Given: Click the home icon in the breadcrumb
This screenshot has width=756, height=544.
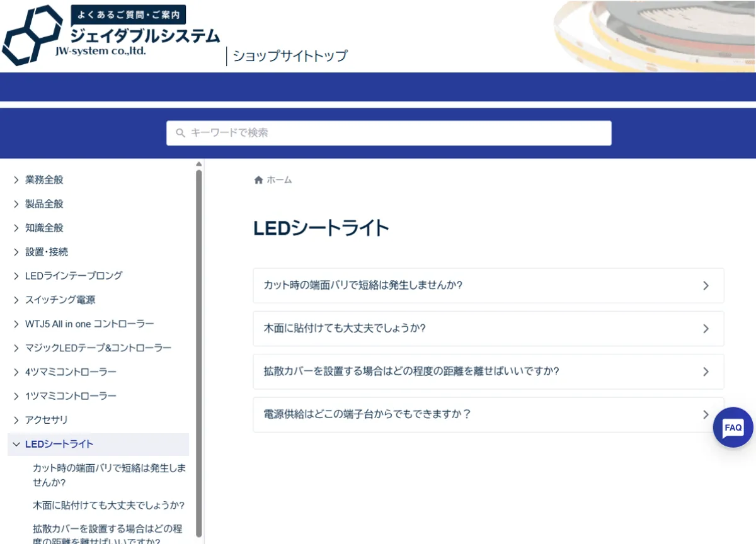Looking at the screenshot, I should (258, 179).
